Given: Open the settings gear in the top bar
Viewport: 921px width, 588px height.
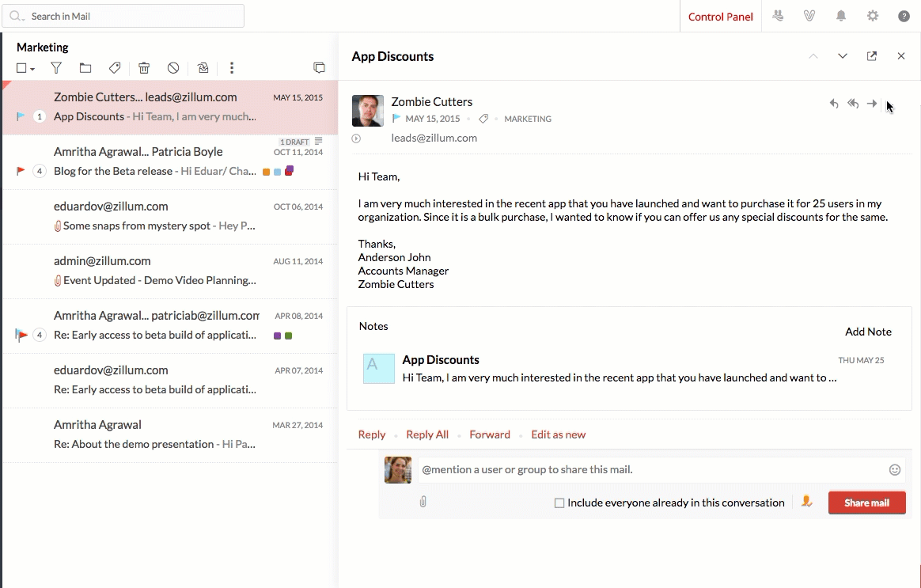Looking at the screenshot, I should 872,16.
